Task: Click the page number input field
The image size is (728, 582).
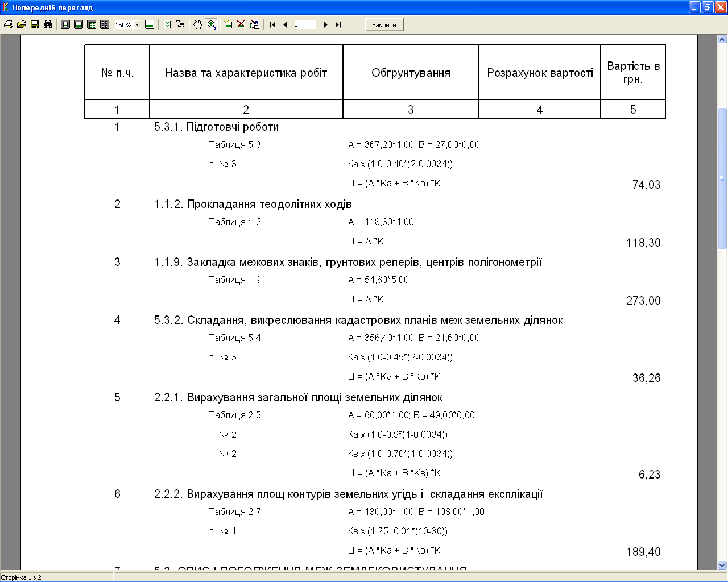Action: click(304, 24)
